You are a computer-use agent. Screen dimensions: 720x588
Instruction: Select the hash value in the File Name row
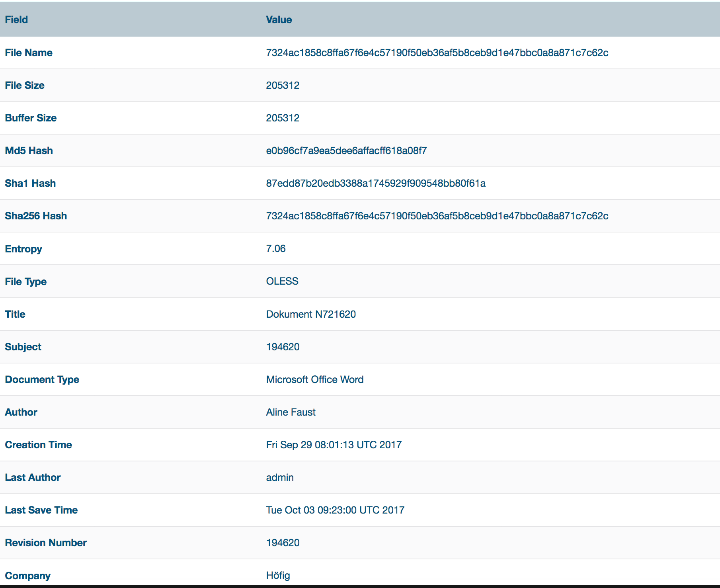pos(437,53)
